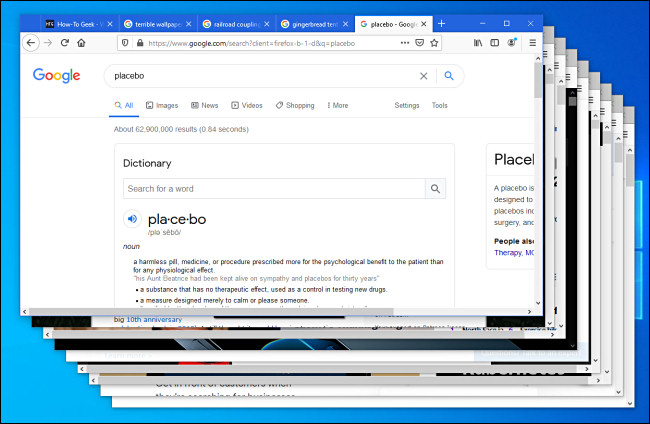Toggle the sidebar icon in the toolbar
The width and height of the screenshot is (650, 424).
tap(495, 43)
